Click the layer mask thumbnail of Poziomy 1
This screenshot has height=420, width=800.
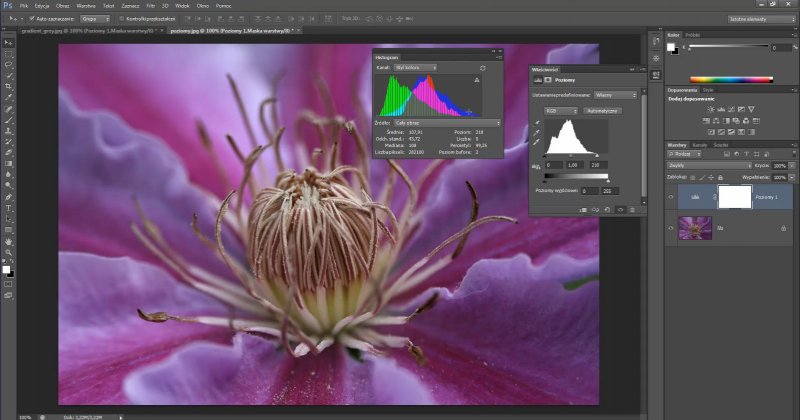point(734,197)
